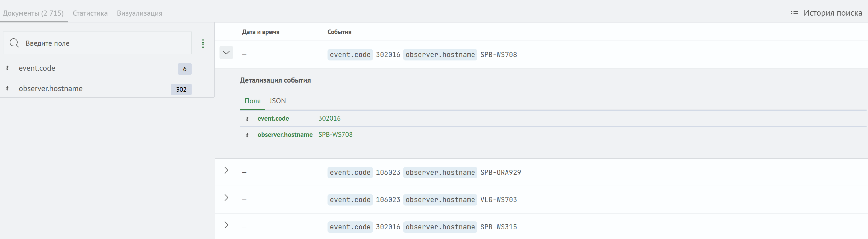Click the search history list icon

(x=794, y=13)
